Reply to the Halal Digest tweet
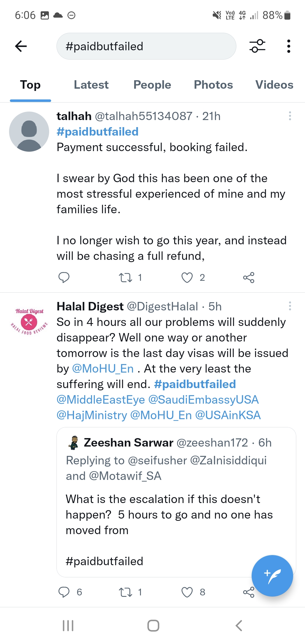This screenshot has height=644, width=305. pyautogui.click(x=64, y=592)
